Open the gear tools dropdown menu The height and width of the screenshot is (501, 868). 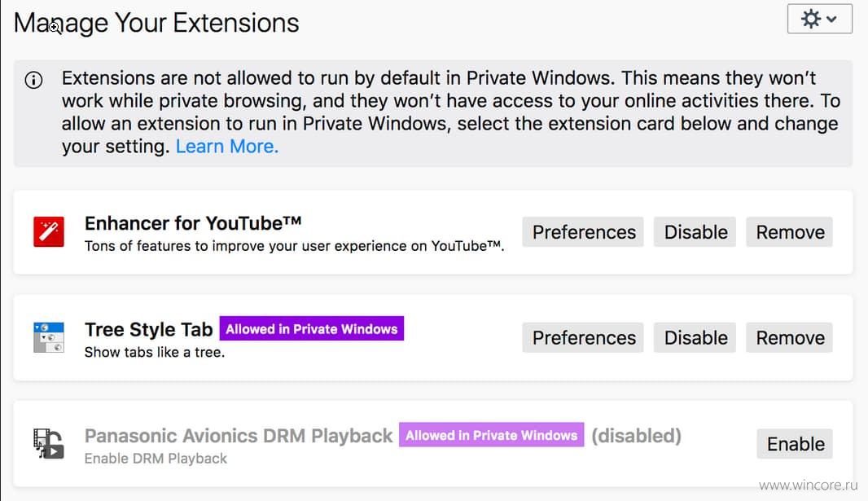[x=819, y=19]
